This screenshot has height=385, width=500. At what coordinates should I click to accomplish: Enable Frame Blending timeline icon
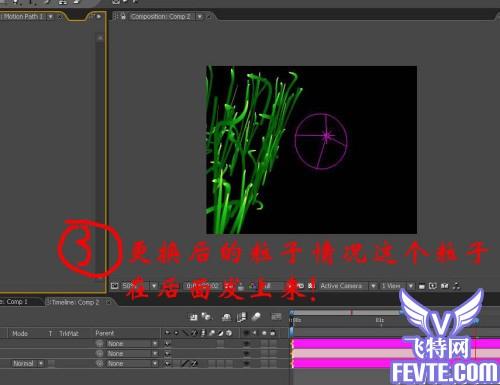(241, 317)
